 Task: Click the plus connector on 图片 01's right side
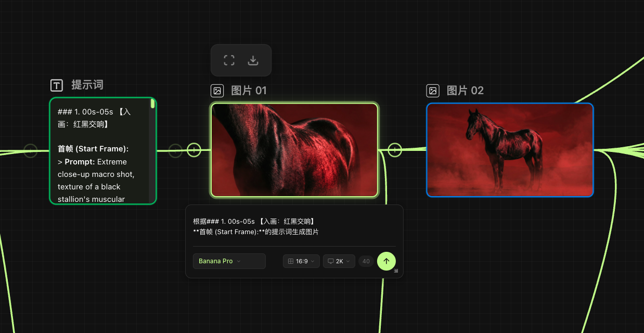point(395,150)
